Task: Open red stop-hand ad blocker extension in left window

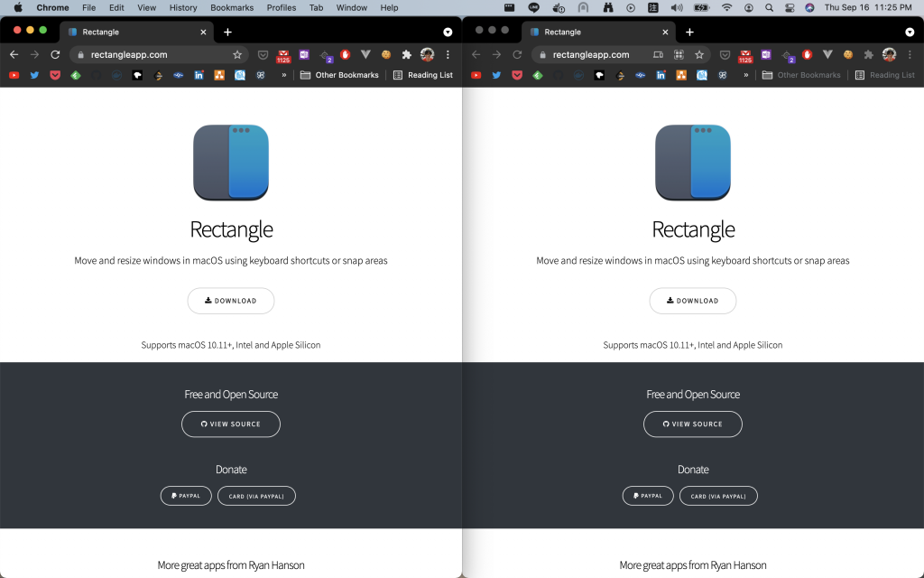Action: coord(346,55)
